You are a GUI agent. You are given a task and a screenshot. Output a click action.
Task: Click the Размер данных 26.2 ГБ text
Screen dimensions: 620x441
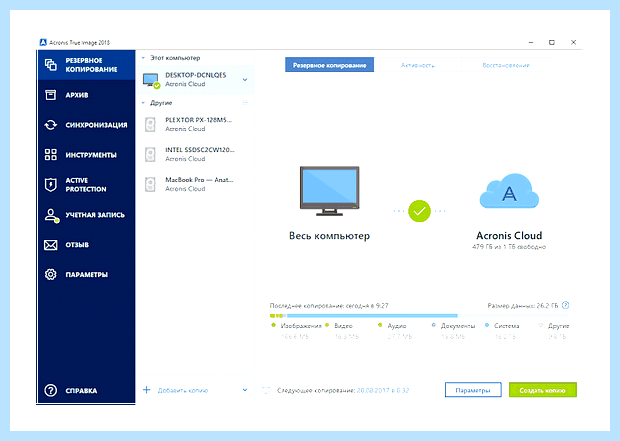(523, 305)
